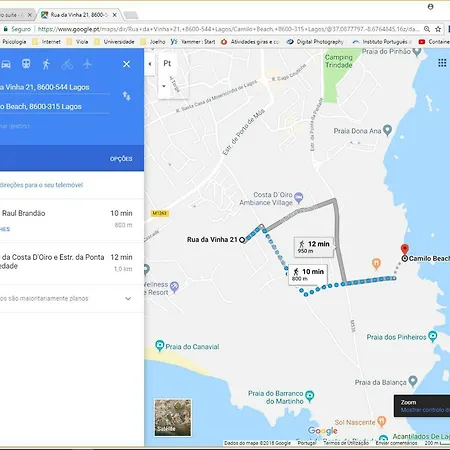Screen dimensions: 450x450
Task: Edit the starting point field Vinha 21
Action: [x=55, y=87]
